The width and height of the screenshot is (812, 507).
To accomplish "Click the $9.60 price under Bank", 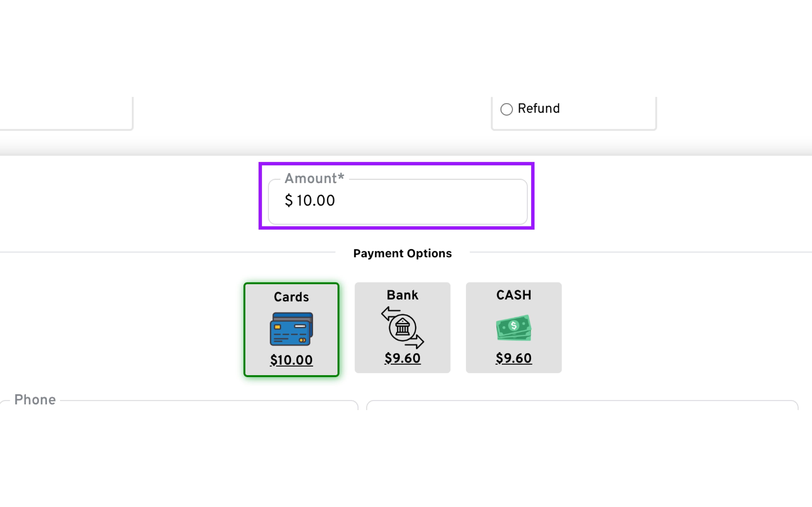I will click(x=402, y=358).
